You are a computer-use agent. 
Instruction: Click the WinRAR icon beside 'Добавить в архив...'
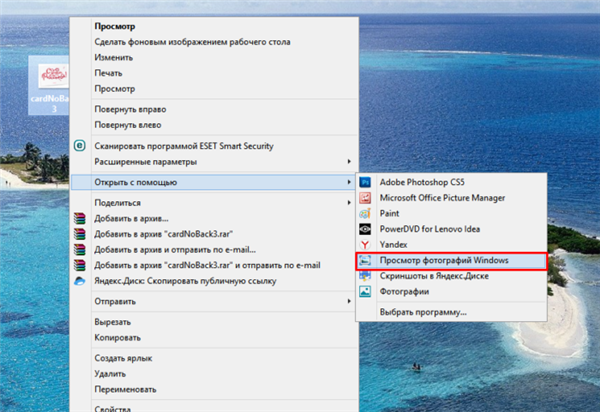coord(80,218)
